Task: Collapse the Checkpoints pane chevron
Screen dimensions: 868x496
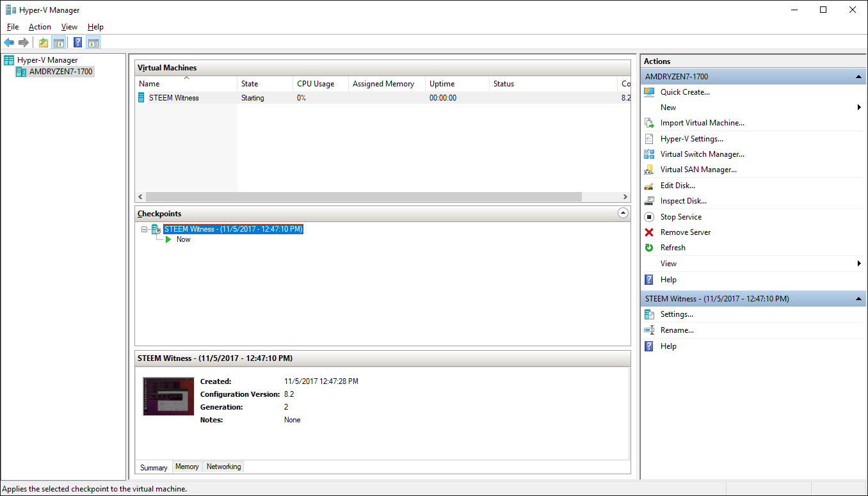Action: (623, 213)
